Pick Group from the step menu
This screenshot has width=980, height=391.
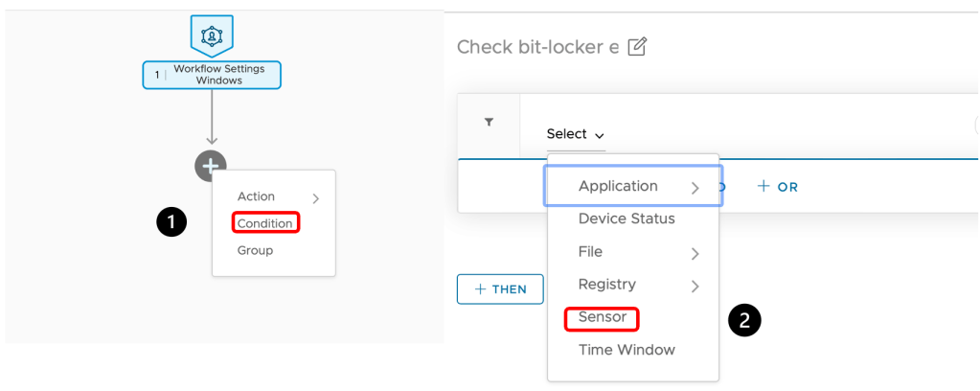tap(255, 250)
